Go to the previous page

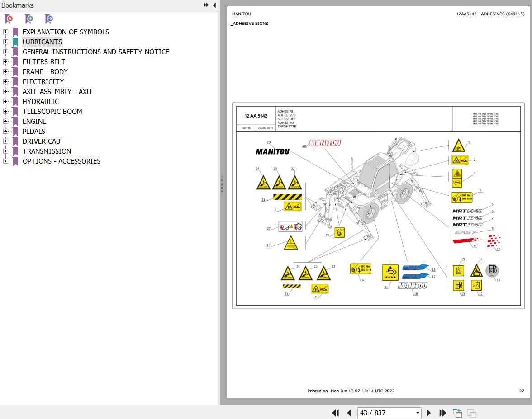pyautogui.click(x=349, y=413)
